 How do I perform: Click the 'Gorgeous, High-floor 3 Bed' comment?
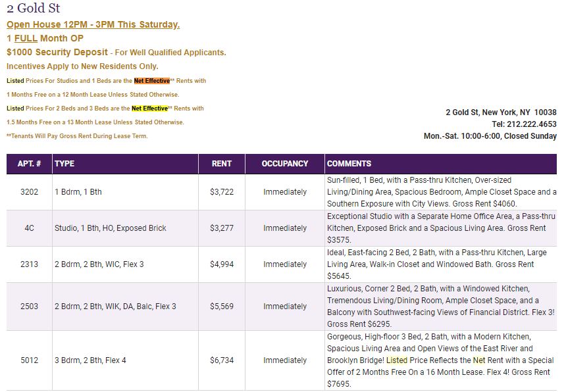pos(440,360)
